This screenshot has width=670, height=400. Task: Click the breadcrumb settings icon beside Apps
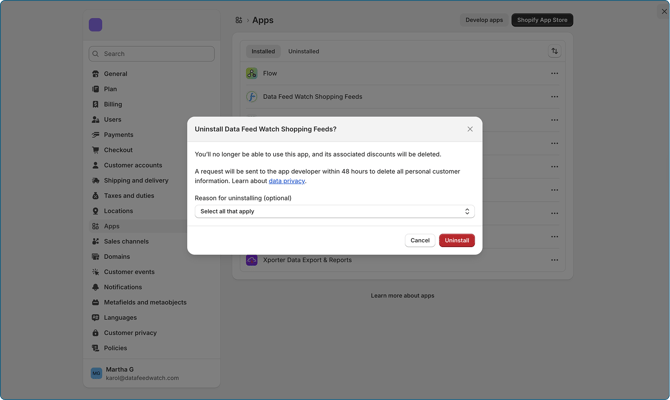click(x=238, y=20)
